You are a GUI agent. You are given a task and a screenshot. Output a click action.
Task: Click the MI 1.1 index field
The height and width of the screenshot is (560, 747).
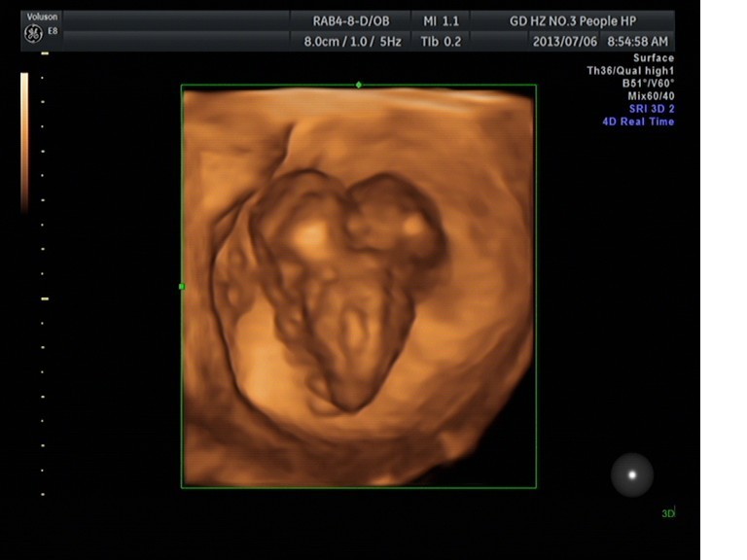click(x=442, y=19)
